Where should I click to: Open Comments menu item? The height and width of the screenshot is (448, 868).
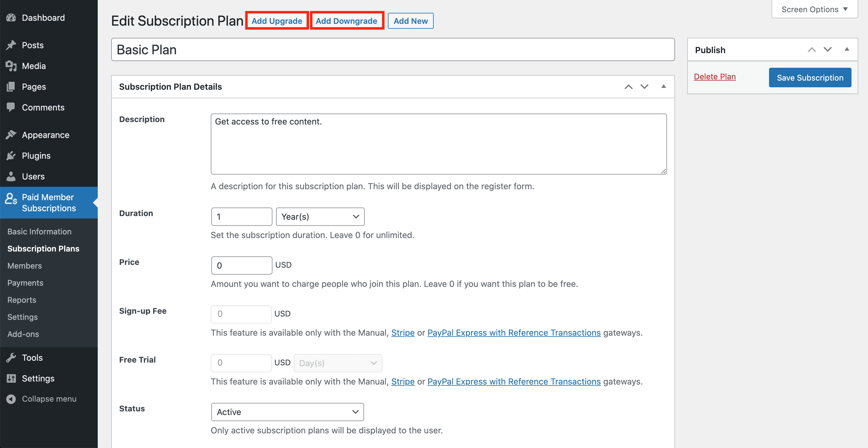coord(49,107)
